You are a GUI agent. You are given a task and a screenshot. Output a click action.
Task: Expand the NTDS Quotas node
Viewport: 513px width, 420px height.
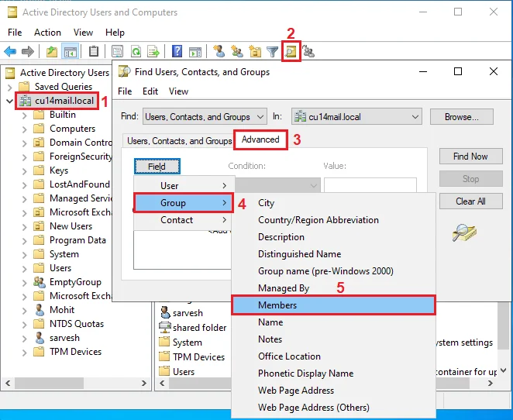click(x=25, y=324)
